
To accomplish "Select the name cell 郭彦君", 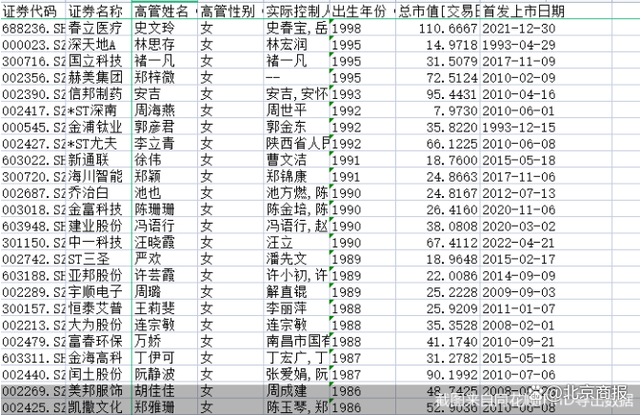I will 164,127.
